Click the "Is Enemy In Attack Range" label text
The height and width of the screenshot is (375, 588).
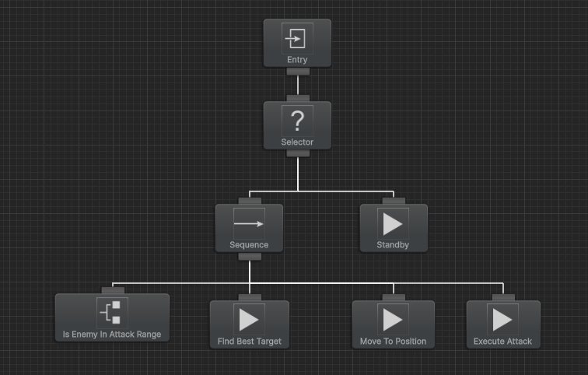click(112, 335)
